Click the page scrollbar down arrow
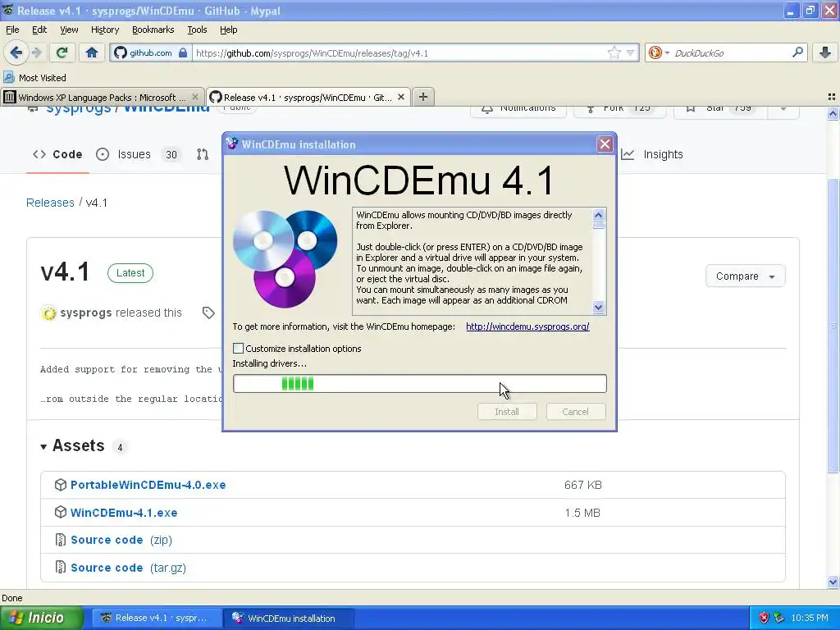Viewport: 840px width, 630px height. (x=833, y=582)
